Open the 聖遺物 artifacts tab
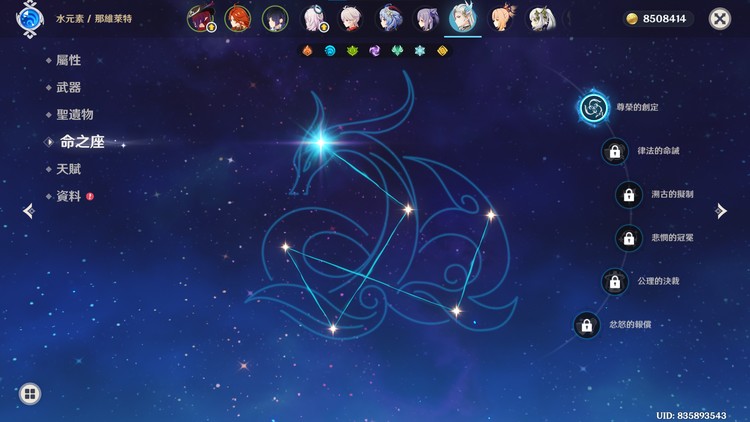Viewport: 750px width, 422px height. click(75, 115)
